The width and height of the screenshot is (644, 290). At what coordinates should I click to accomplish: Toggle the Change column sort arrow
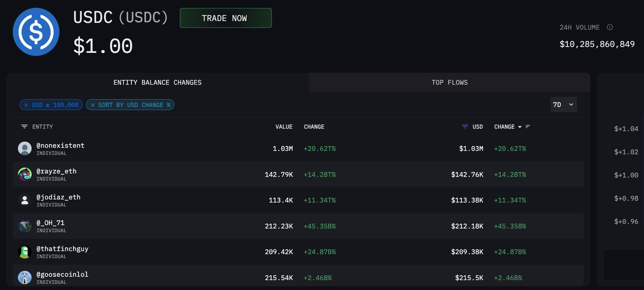[520, 127]
